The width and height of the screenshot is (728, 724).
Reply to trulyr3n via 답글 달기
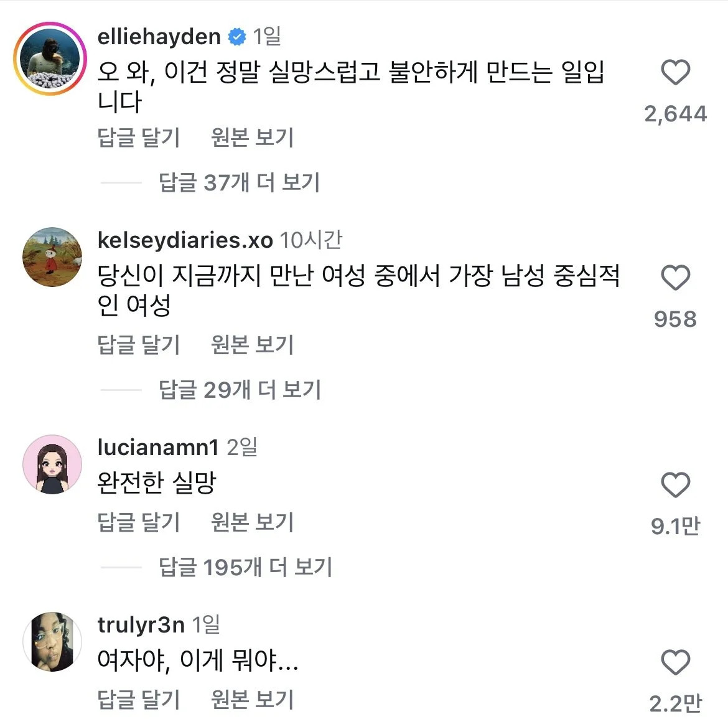pyautogui.click(x=138, y=699)
